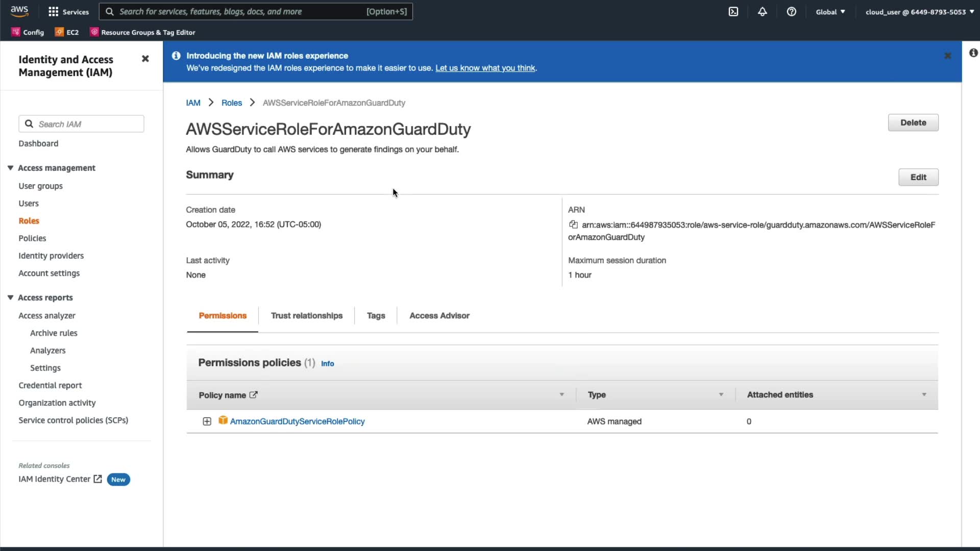Screen dimensions: 980x551
Task: Open the CloudShell terminal icon
Action: coord(733,12)
